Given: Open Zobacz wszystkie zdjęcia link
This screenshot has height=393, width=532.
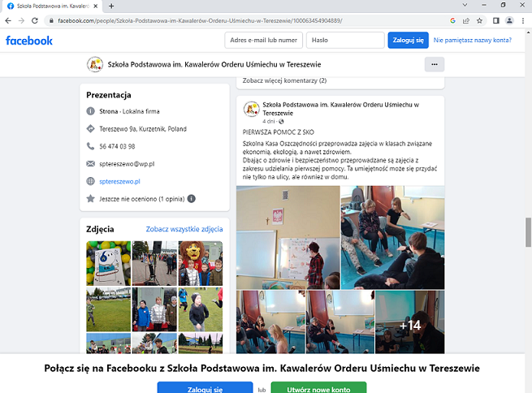Looking at the screenshot, I should 184,229.
